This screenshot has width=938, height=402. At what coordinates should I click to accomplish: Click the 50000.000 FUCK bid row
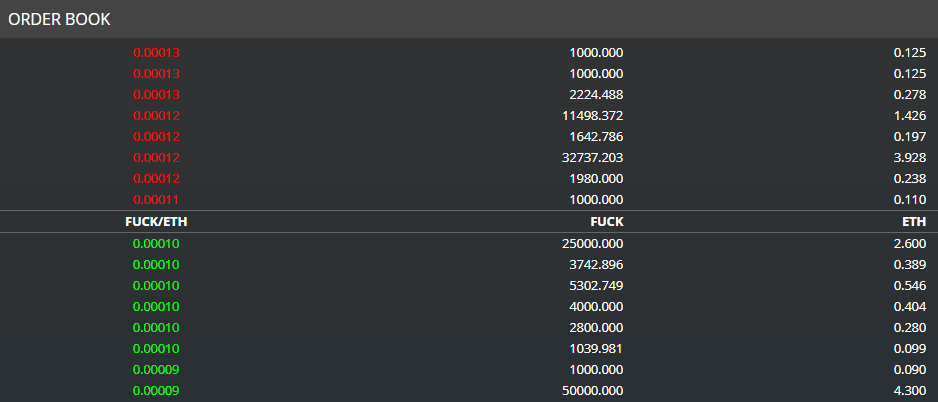[x=469, y=391]
